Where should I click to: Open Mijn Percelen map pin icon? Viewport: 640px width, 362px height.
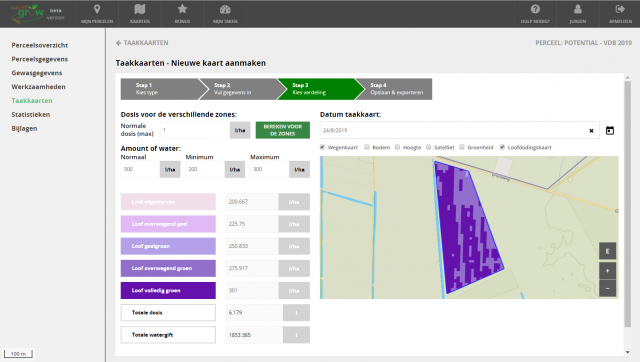coord(97,9)
